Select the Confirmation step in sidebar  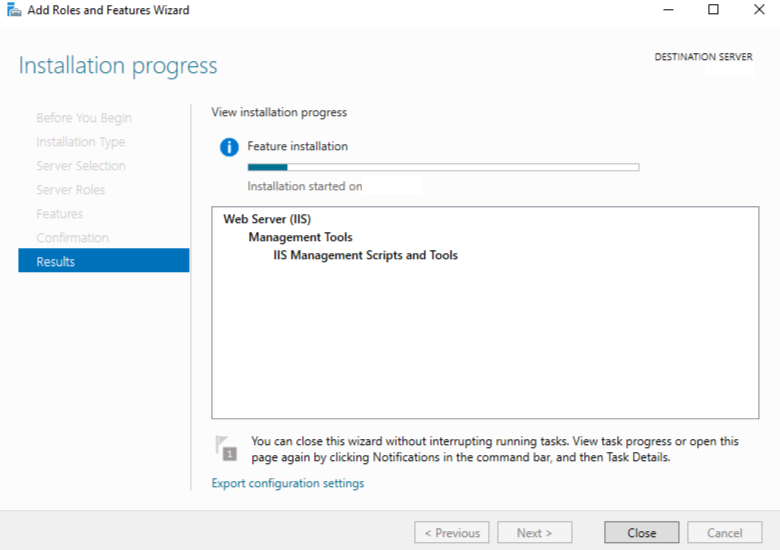coord(72,238)
